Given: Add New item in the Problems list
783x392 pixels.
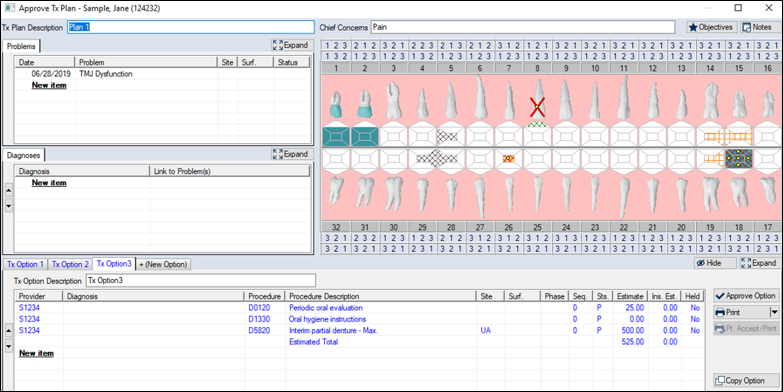Looking at the screenshot, I should coord(49,85).
